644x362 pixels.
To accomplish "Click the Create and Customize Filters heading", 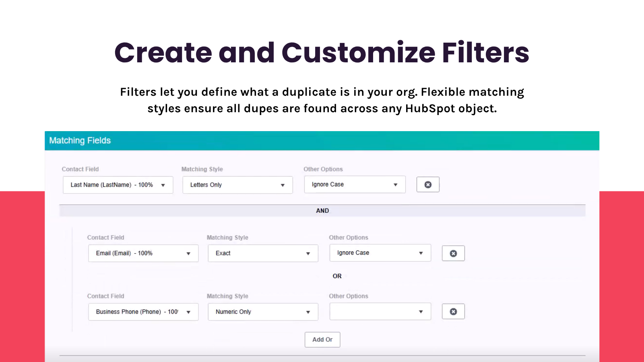I will (x=322, y=53).
